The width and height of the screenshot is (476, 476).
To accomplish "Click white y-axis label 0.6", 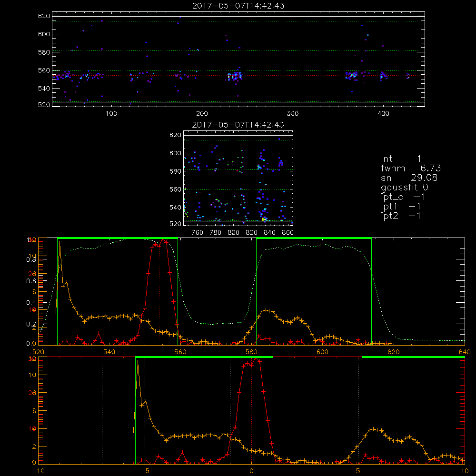I will pyautogui.click(x=31, y=281).
